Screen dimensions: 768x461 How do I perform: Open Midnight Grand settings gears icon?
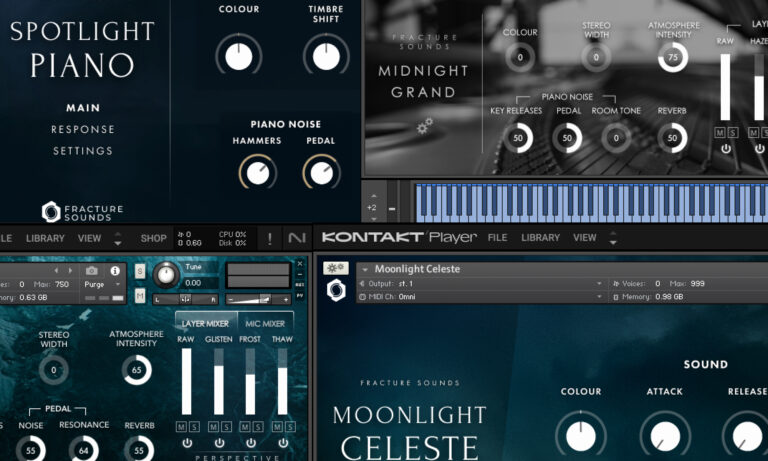(424, 126)
